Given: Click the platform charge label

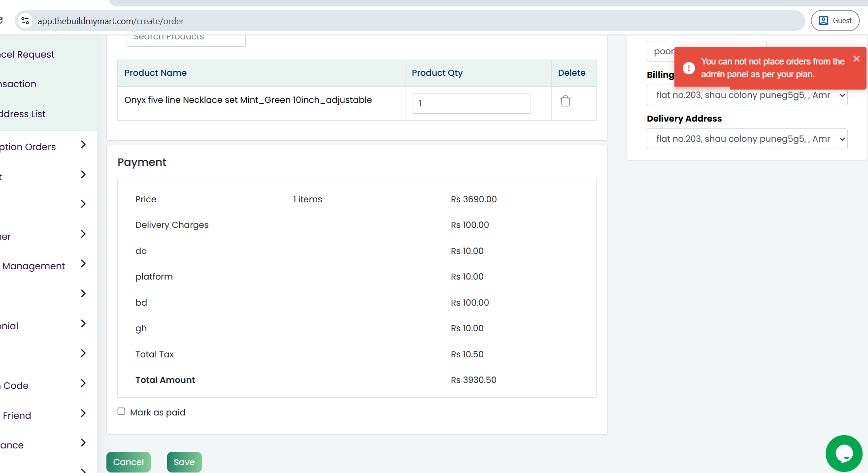Looking at the screenshot, I should pyautogui.click(x=154, y=277).
